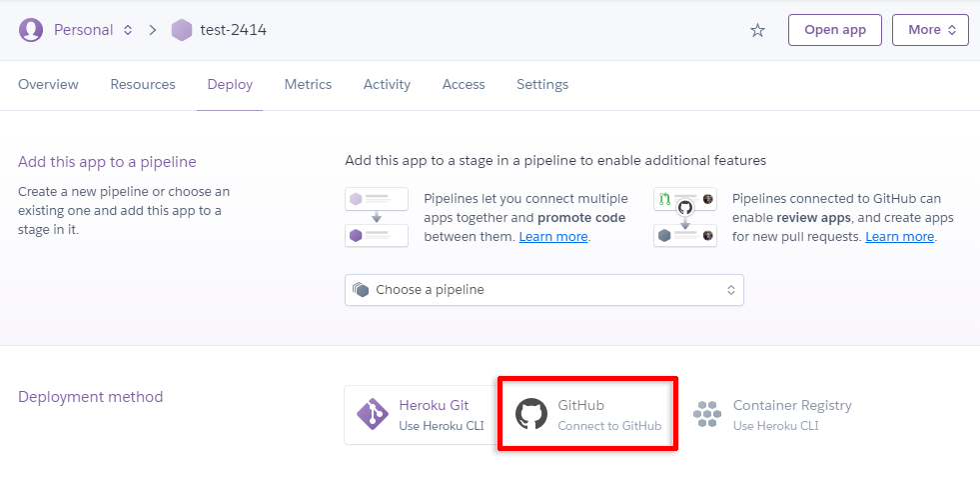The image size is (980, 478).
Task: Click the Container Registry hexagons icon
Action: pyautogui.click(x=707, y=414)
